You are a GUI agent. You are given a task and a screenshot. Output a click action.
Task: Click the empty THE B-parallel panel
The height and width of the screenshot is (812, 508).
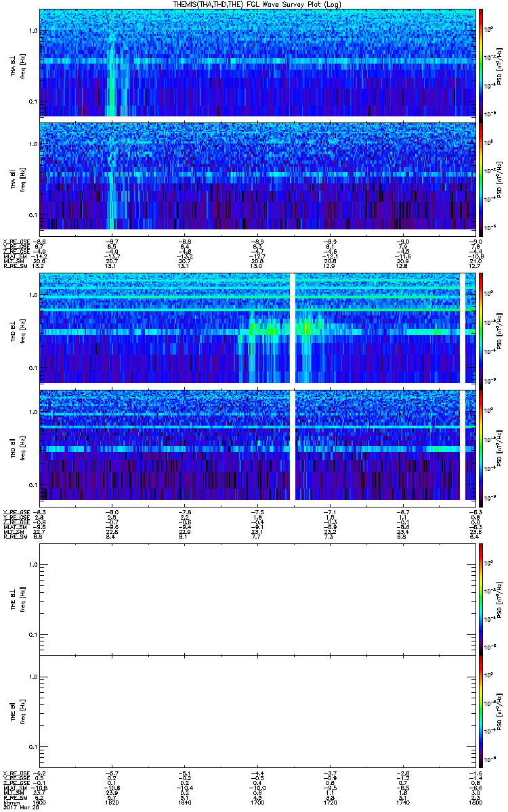pyautogui.click(x=258, y=711)
